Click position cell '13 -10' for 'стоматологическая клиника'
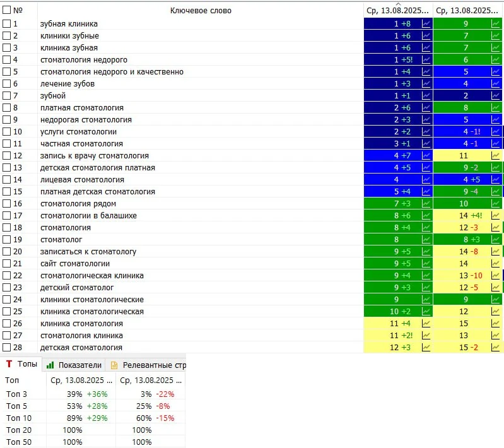Viewport: 504px width, 448px height. pyautogui.click(x=467, y=275)
